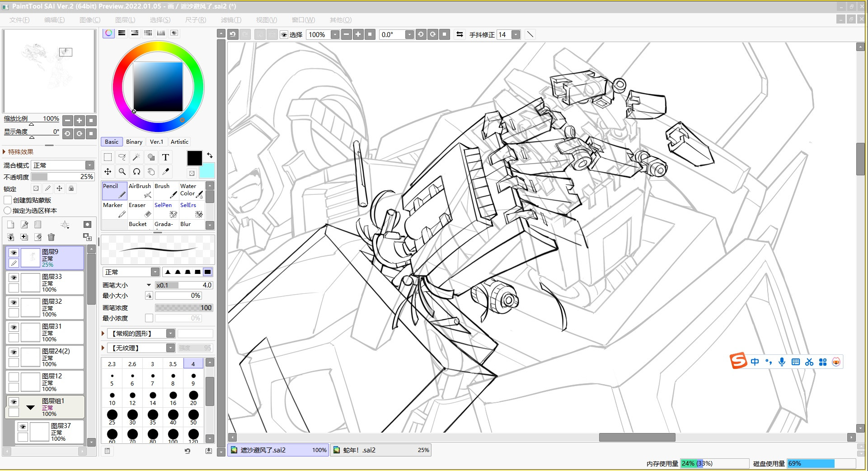
Task: Select brush size 3.5 preset
Action: (x=173, y=364)
